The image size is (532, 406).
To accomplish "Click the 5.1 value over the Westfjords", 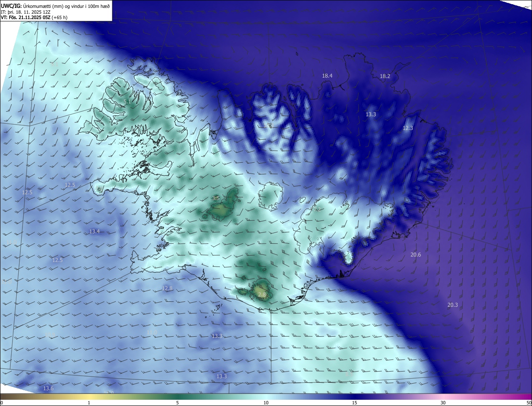I will tap(128, 101).
